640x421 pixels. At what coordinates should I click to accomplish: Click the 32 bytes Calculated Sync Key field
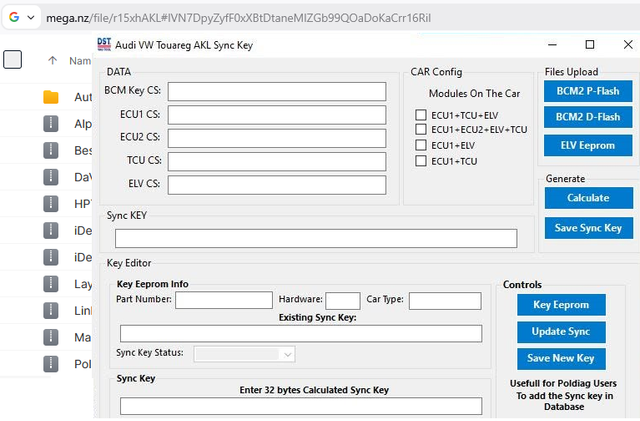pyautogui.click(x=301, y=406)
